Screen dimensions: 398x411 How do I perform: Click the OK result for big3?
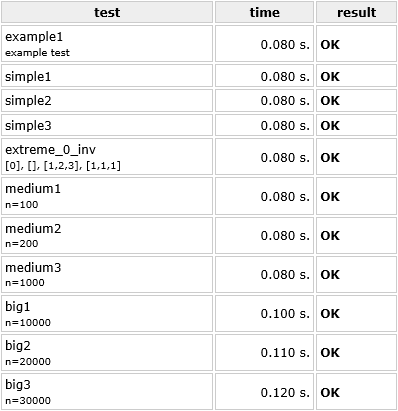click(330, 392)
